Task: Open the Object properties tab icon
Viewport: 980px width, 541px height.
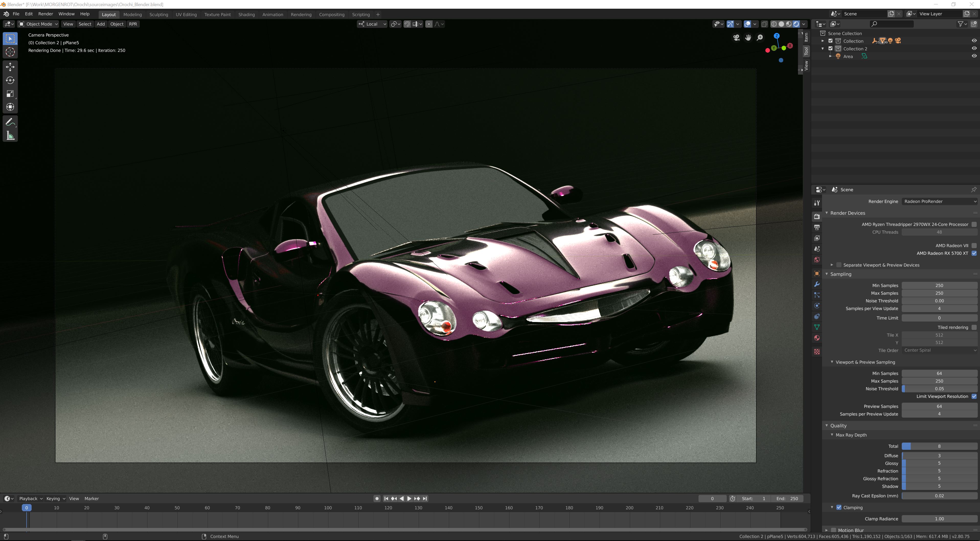Action: coord(817,273)
